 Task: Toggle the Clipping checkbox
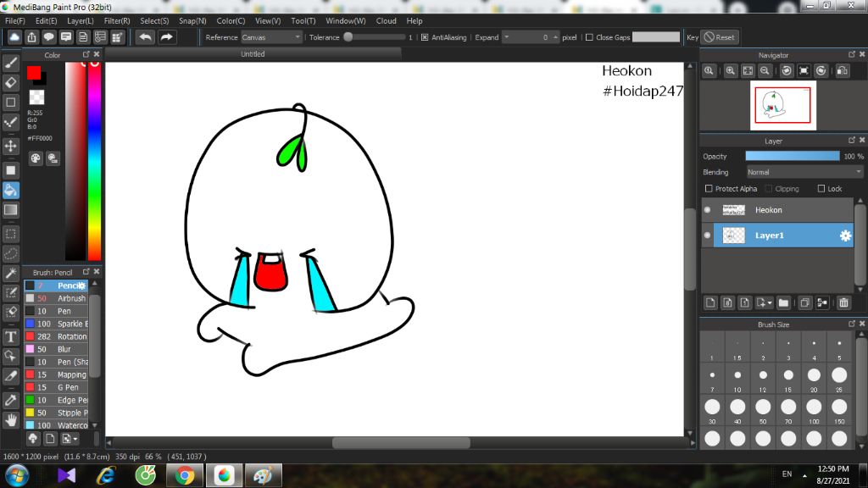click(x=768, y=189)
